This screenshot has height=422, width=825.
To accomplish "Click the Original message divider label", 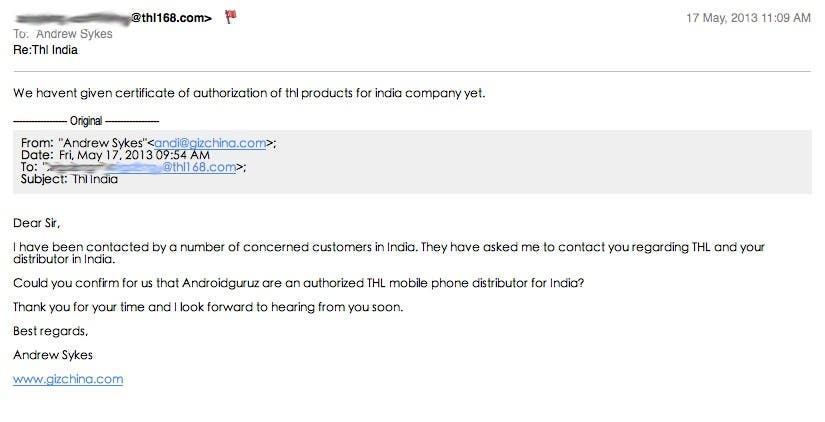I will [x=86, y=121].
